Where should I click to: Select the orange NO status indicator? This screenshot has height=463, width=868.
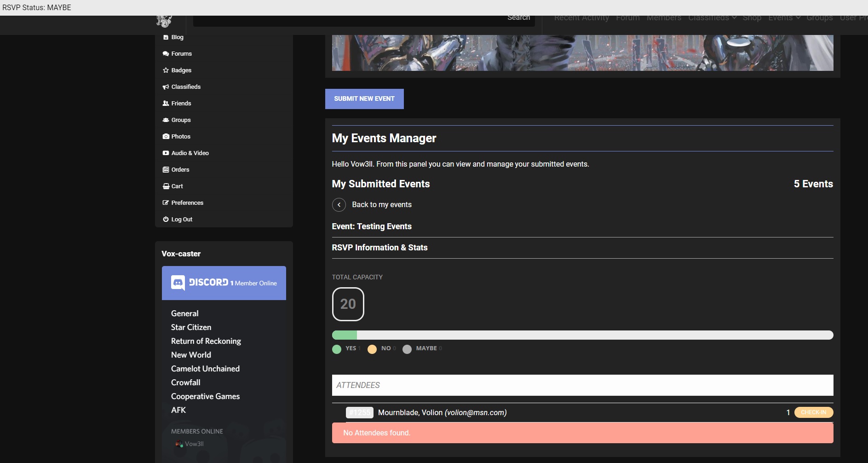372,349
